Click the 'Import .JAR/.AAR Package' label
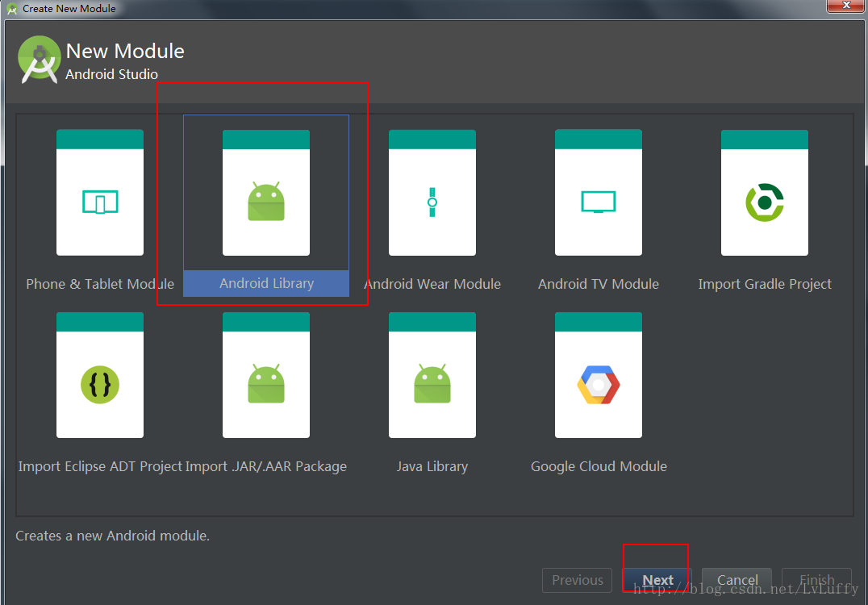Screen dimensions: 868x605 [x=266, y=466]
